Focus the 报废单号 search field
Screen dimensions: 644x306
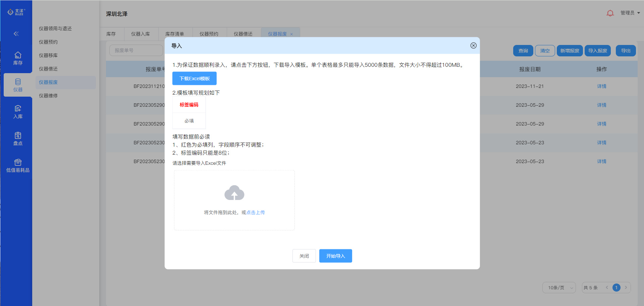tap(136, 50)
